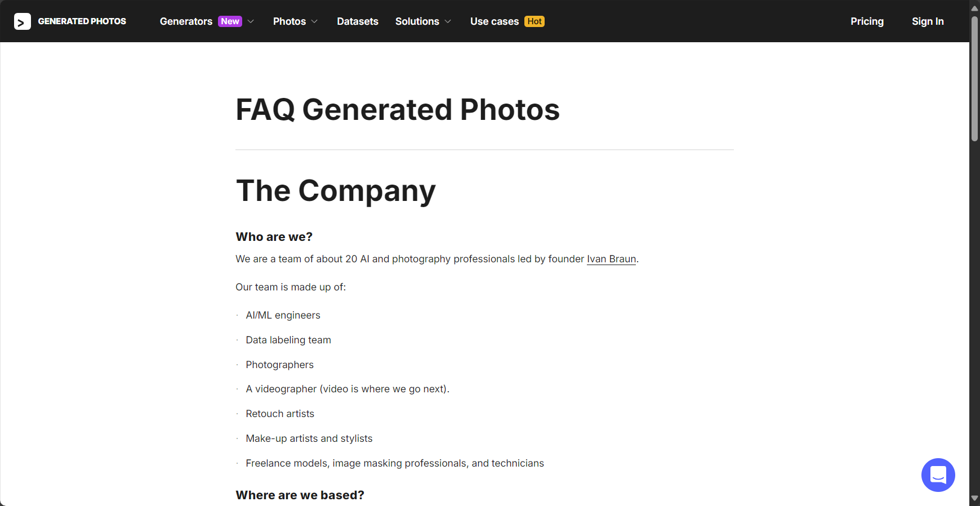Expand the Photos dropdown chevron

[x=314, y=21]
